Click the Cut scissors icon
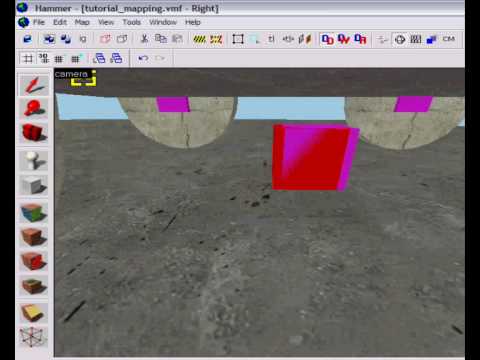 [145, 39]
